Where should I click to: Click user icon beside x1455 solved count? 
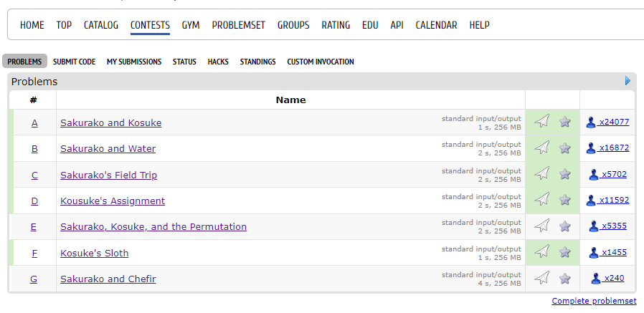[594, 253]
